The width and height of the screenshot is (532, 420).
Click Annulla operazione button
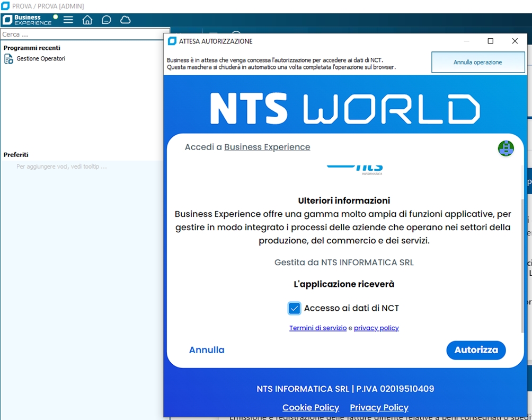click(478, 62)
